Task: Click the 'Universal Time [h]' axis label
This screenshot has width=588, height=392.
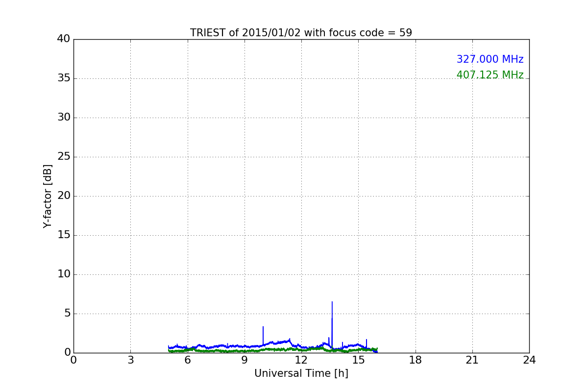Action: click(301, 373)
